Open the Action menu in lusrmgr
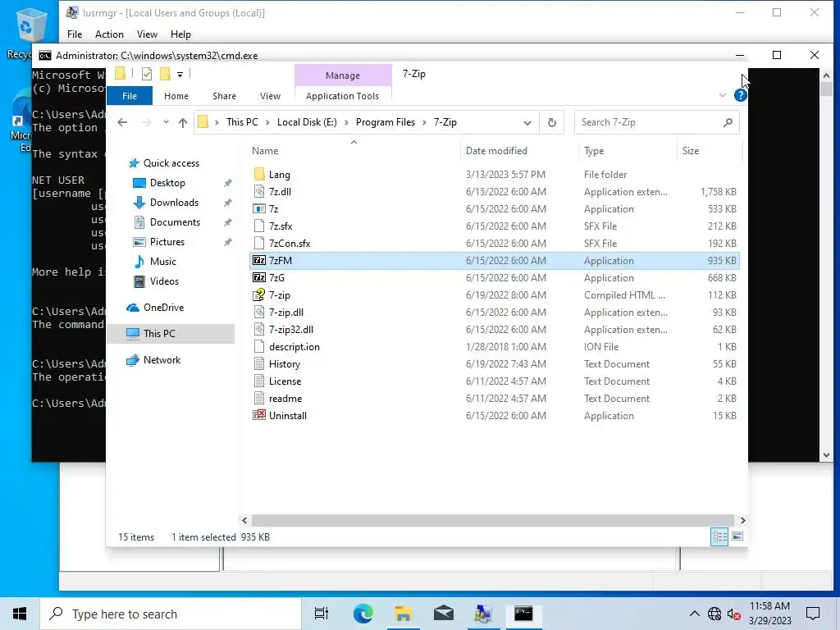This screenshot has width=840, height=630. tap(109, 34)
